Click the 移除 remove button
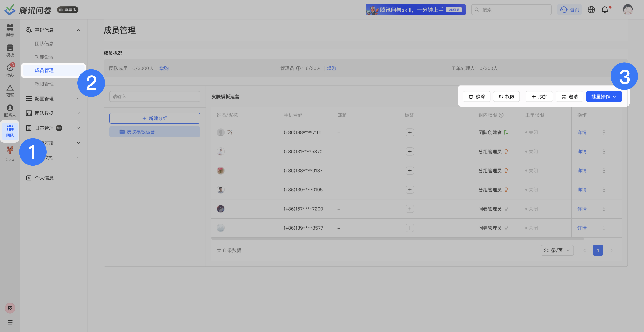Image resolution: width=644 pixels, height=332 pixels. (x=476, y=97)
